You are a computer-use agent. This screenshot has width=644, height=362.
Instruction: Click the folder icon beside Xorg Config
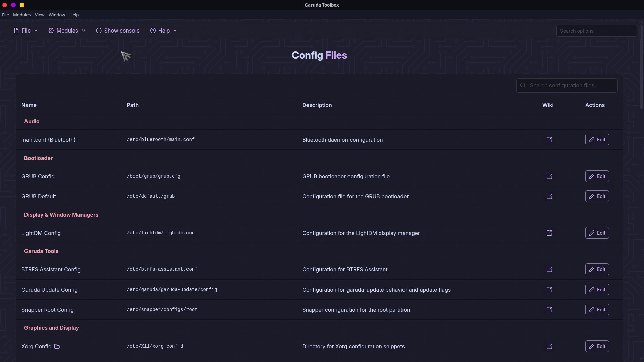click(x=57, y=346)
